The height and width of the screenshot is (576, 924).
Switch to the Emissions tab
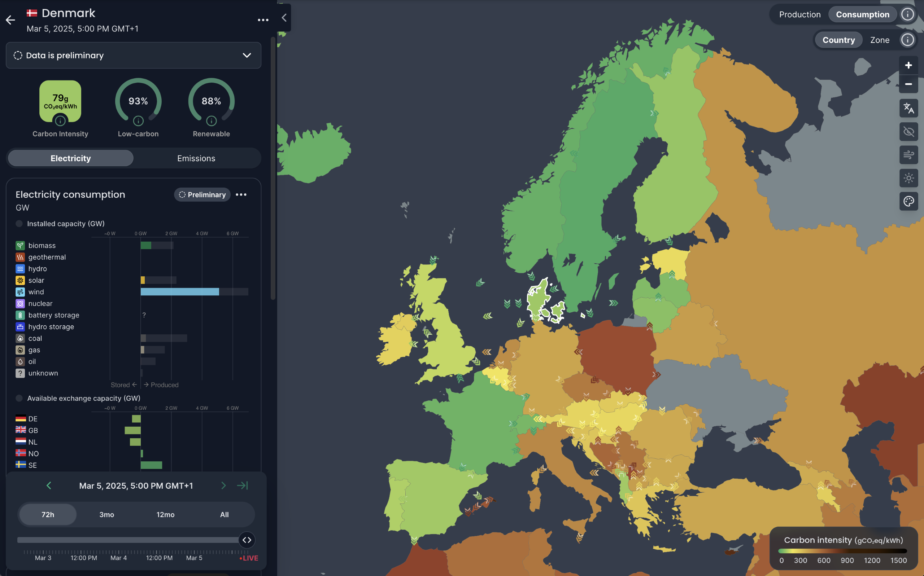coord(196,158)
